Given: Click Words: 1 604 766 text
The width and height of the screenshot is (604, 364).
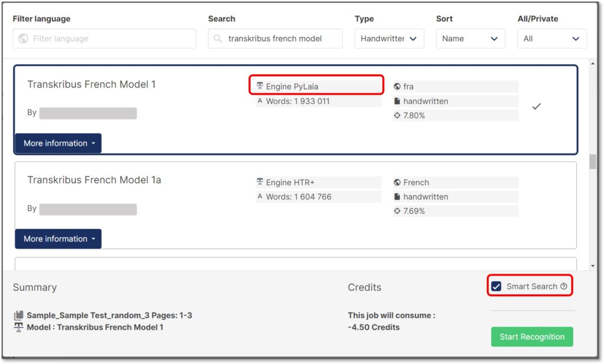Looking at the screenshot, I should (298, 197).
